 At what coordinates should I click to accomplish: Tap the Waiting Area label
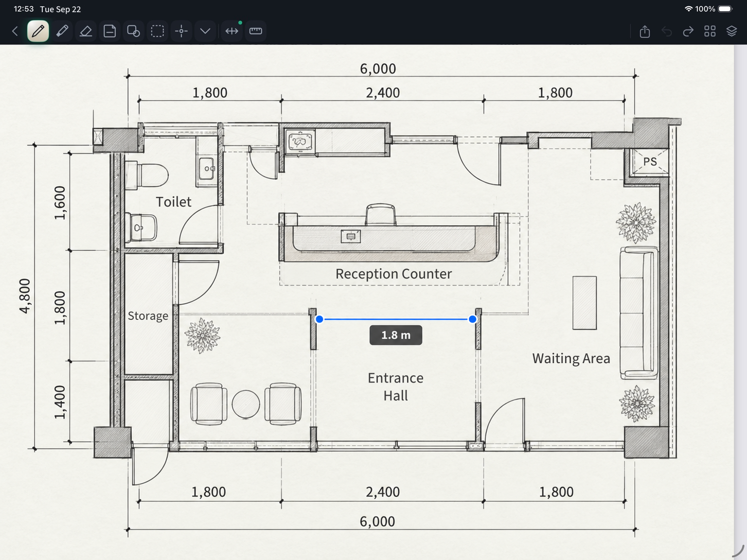[x=571, y=359]
